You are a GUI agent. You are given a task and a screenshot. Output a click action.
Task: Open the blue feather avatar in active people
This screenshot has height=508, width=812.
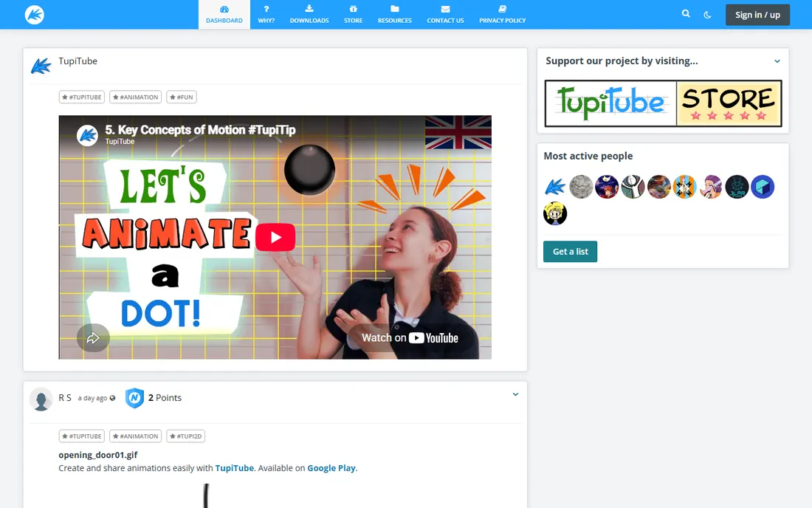click(x=555, y=186)
